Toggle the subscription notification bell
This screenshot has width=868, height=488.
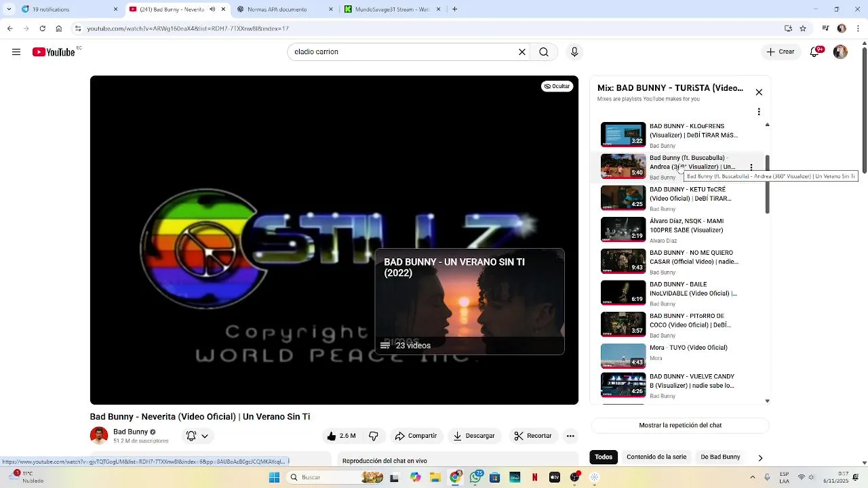point(191,436)
